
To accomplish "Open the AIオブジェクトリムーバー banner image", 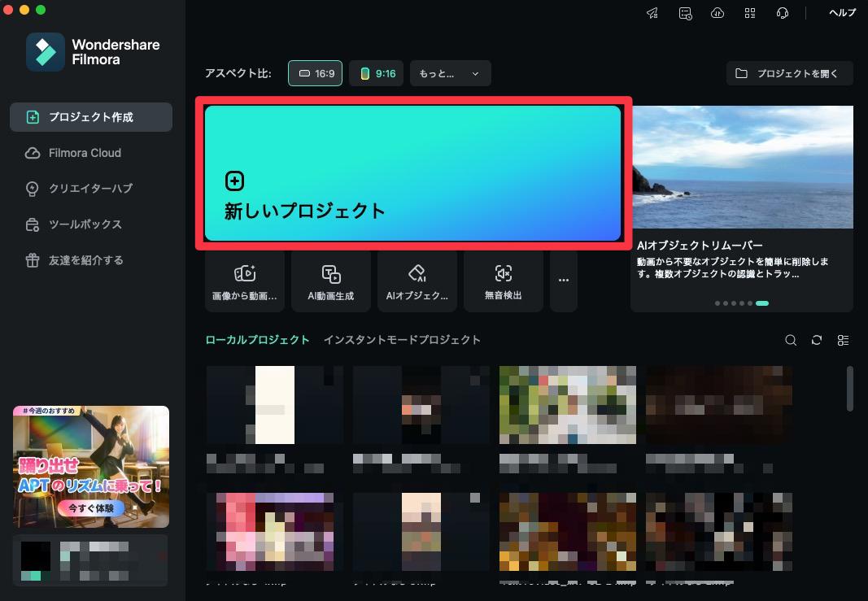I will 743,168.
